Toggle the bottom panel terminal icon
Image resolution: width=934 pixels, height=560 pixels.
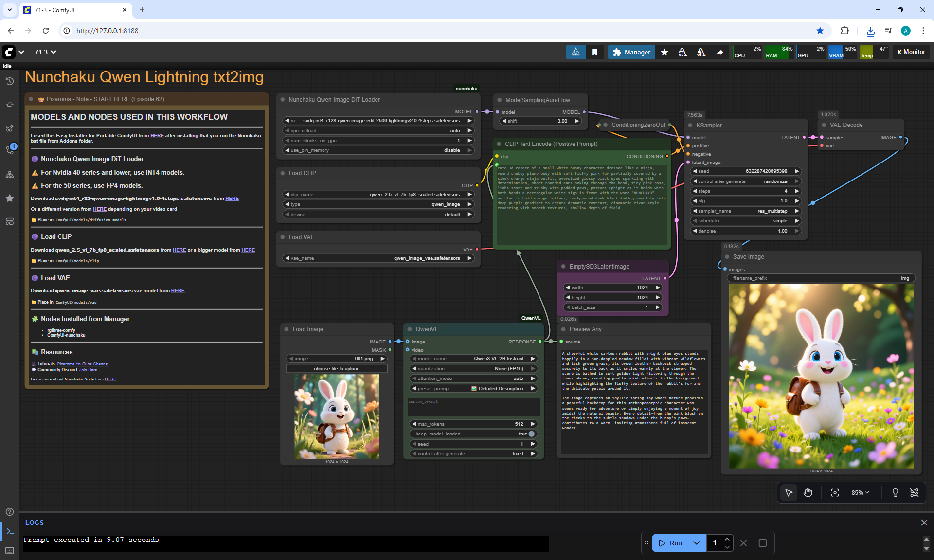[x=10, y=531]
